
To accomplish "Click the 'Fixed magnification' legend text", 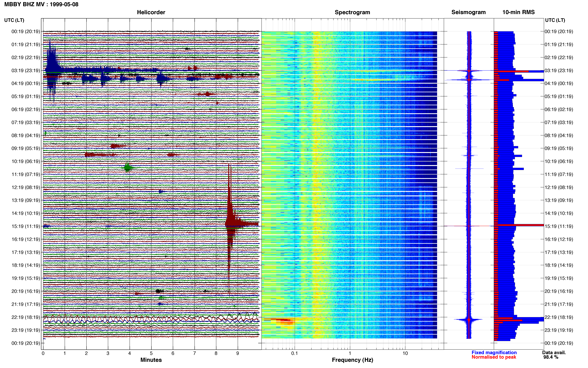I will (x=494, y=352).
